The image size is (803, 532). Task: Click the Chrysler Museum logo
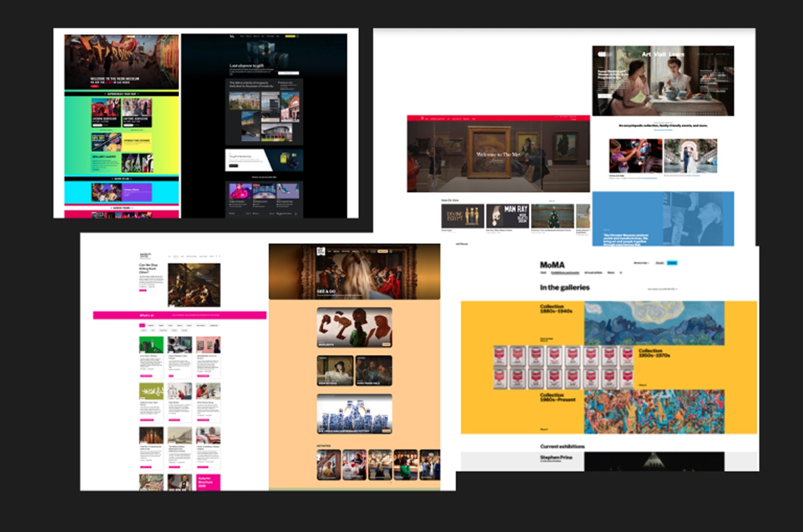(605, 54)
